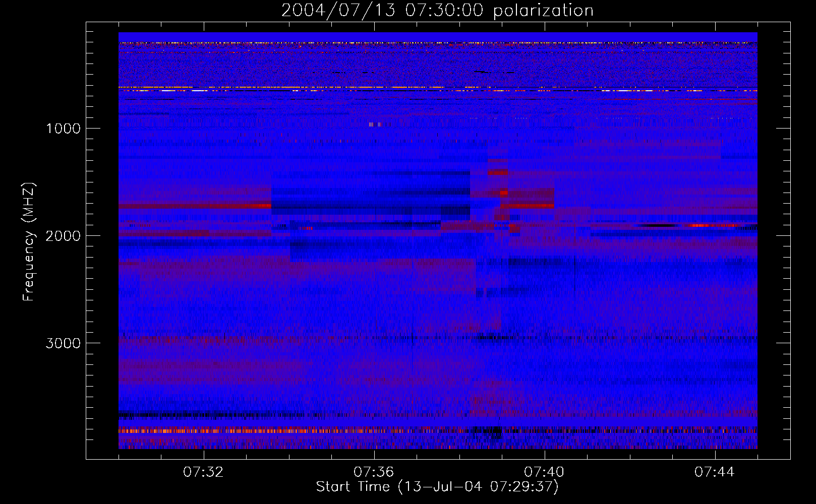Click the 'Start Time (13-Jul-04 07:29:37)' label
Viewport: 816px width, 504px height.
[437, 487]
